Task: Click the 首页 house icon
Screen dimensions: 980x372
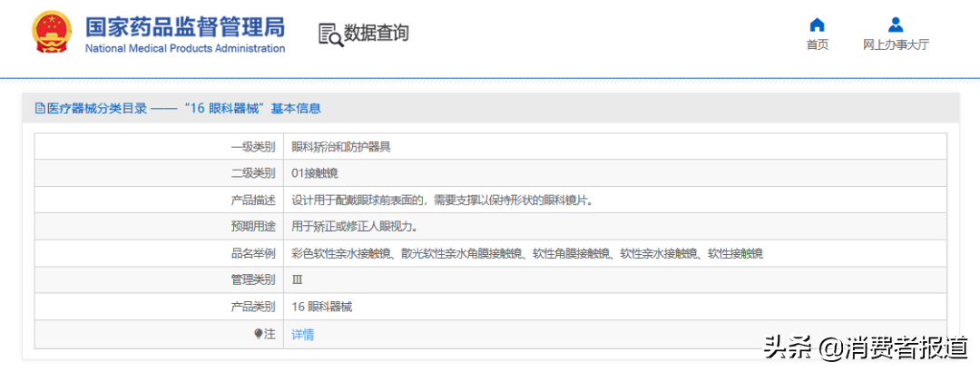Action: click(817, 24)
